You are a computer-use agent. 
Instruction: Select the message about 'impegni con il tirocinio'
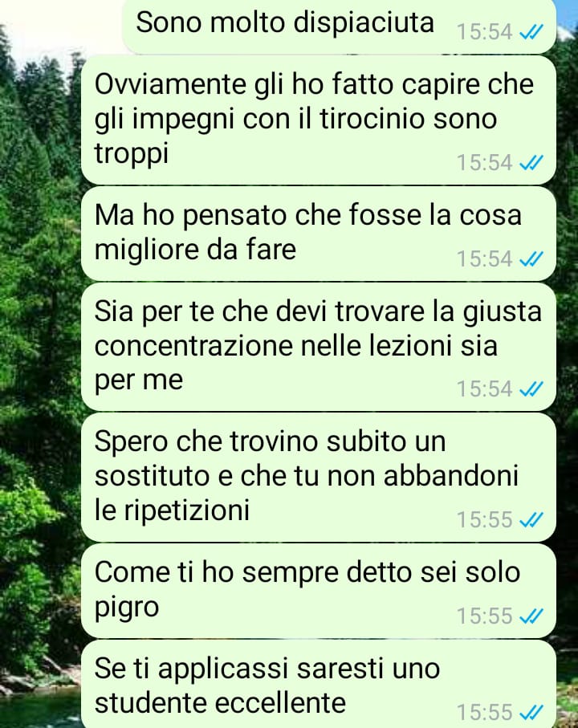(x=319, y=120)
